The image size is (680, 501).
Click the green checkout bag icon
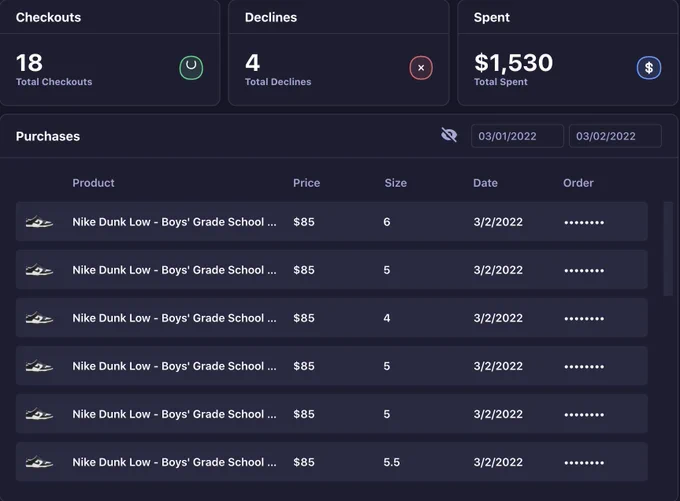tap(191, 68)
